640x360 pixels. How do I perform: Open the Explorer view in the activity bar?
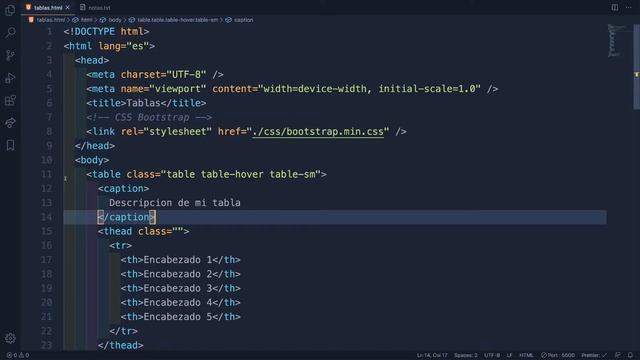coord(10,10)
